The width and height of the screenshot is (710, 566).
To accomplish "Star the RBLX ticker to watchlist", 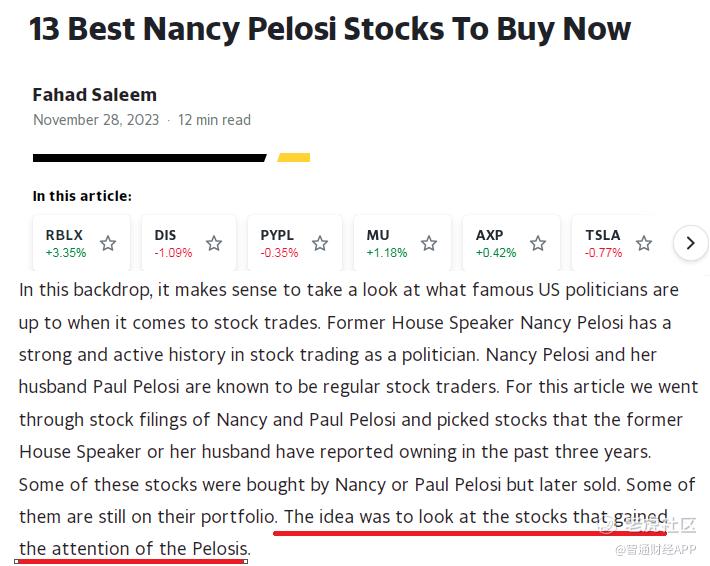I will point(108,243).
